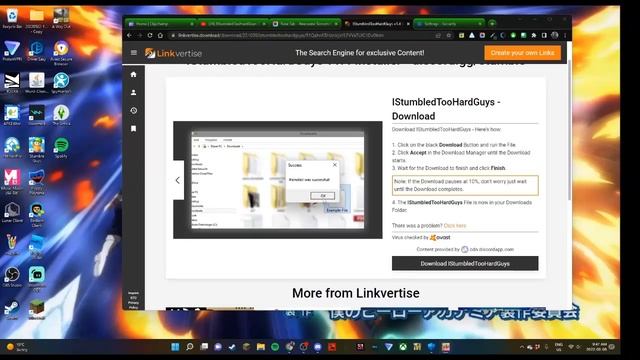Open the browser profile avatar
This screenshot has height=360, width=640.
(x=555, y=36)
